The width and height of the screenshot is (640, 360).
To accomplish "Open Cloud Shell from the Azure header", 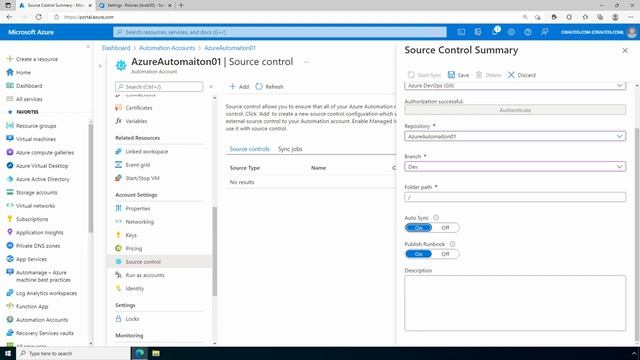I will tap(461, 32).
